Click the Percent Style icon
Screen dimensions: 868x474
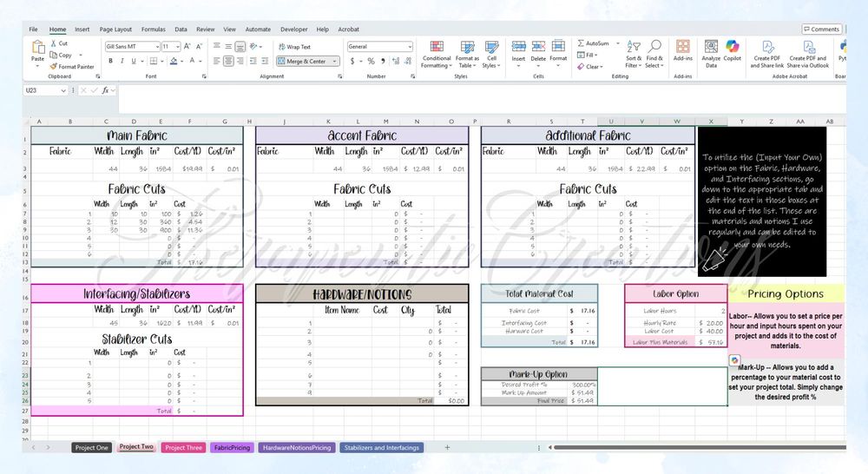[371, 61]
